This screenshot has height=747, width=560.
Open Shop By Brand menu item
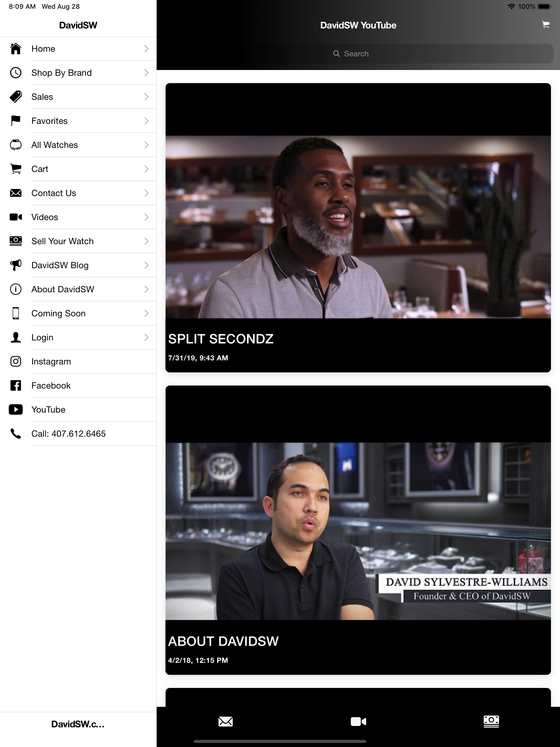point(78,73)
